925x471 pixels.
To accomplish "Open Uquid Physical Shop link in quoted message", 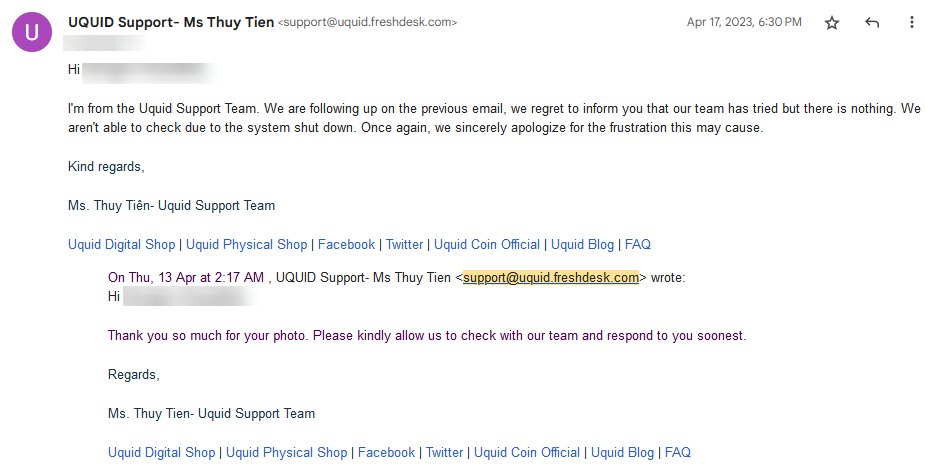I will tap(287, 452).
